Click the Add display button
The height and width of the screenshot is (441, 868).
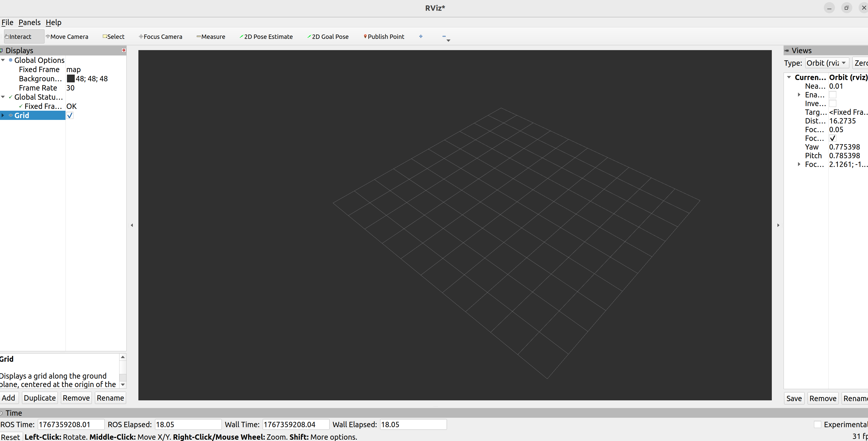pos(9,398)
